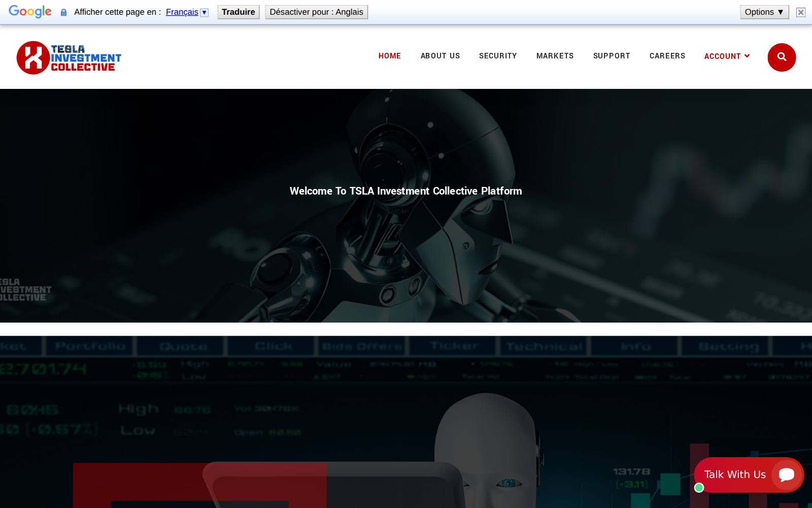Viewport: 812px width, 508px height.
Task: Click Désactiver pour : Anglais button
Action: [316, 12]
